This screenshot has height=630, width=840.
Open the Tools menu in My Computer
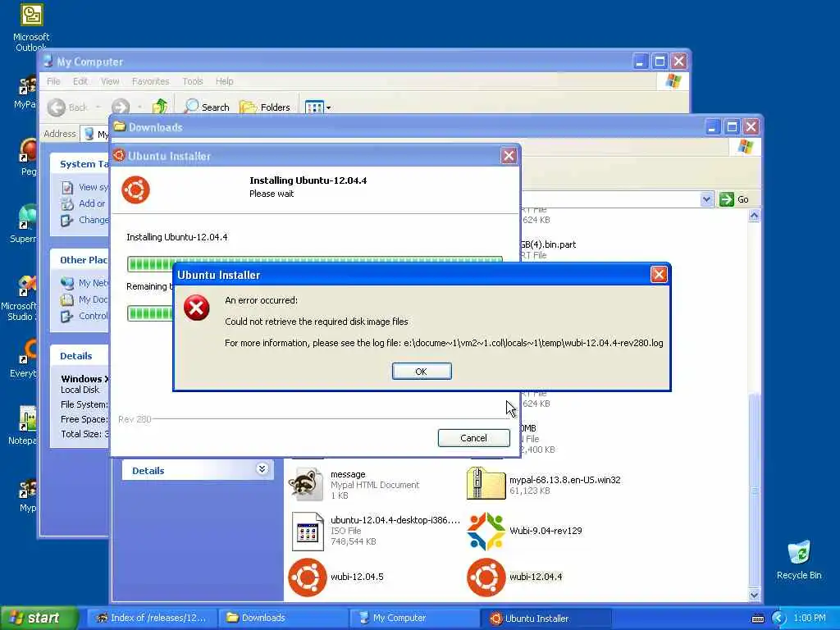pyautogui.click(x=192, y=81)
